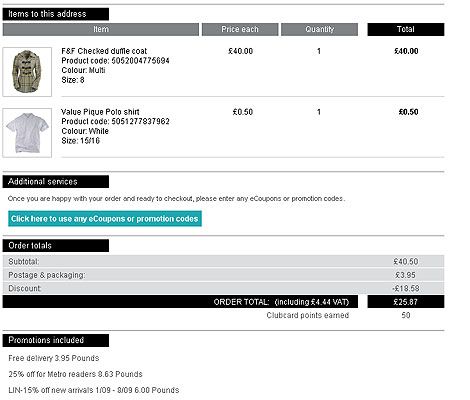The height and width of the screenshot is (400, 470).
Task: Select the F&F Checked duffle coat title
Action: click(104, 51)
